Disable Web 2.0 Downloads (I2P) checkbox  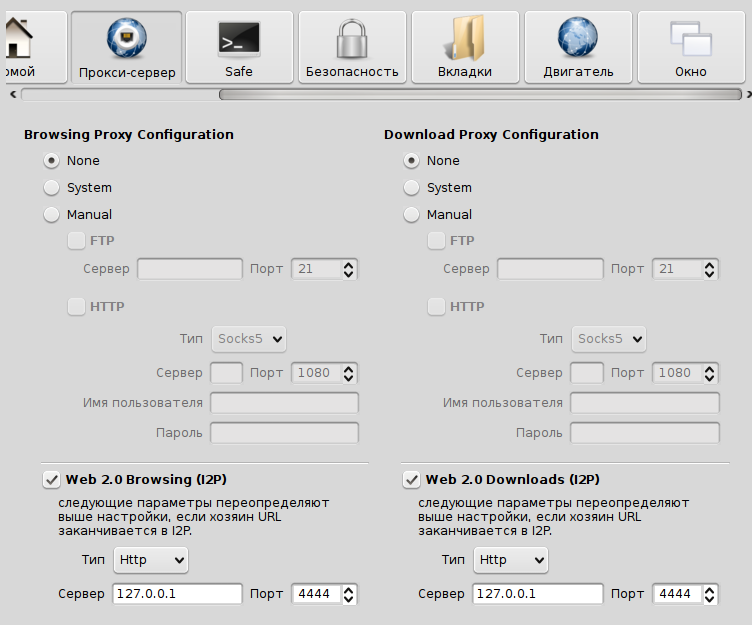click(411, 480)
